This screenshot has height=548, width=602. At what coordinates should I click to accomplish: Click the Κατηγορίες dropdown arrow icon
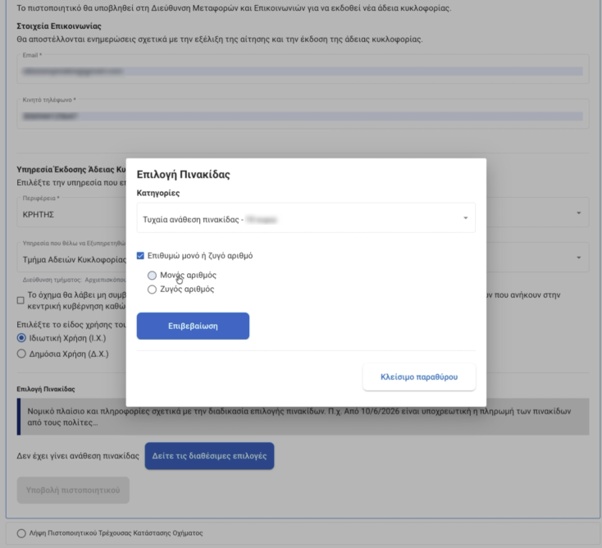click(465, 218)
